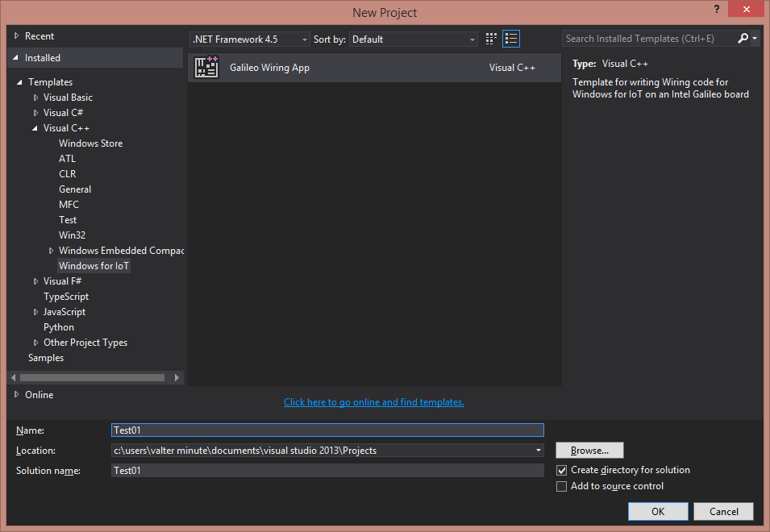Select the MFC template category
This screenshot has width=770, height=532.
pyautogui.click(x=69, y=205)
